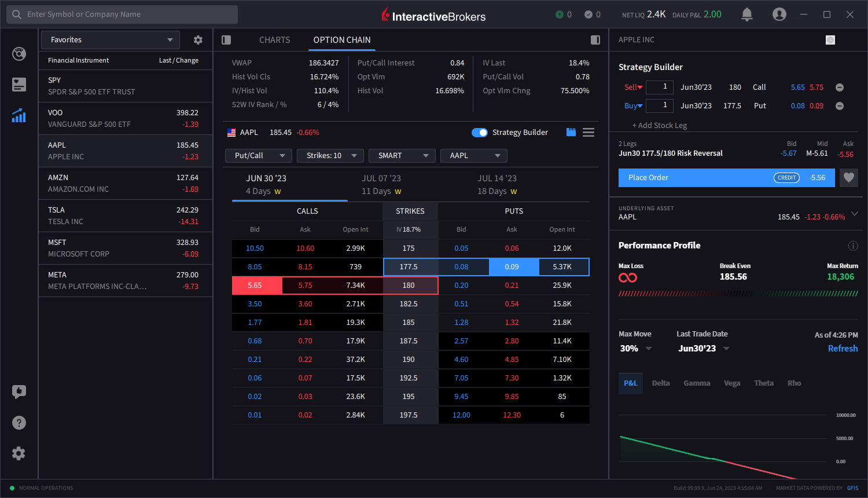Click the Help question mark icon
This screenshot has width=868, height=498.
19,422
